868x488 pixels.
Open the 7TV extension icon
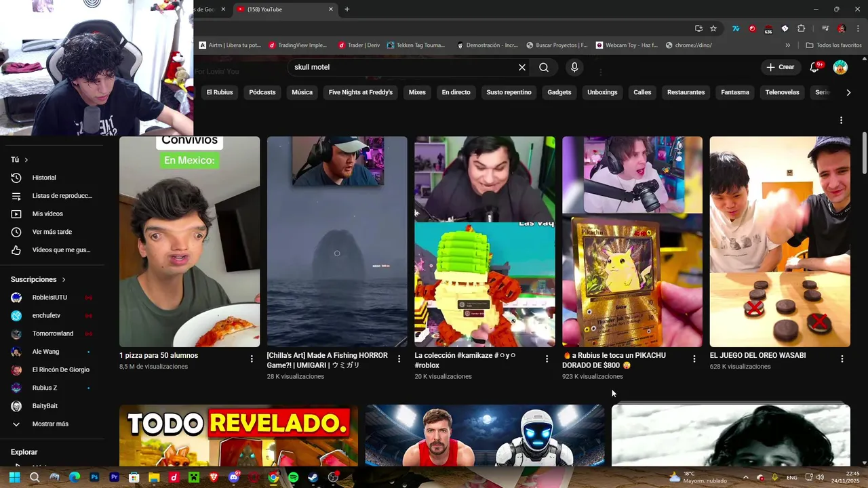pyautogui.click(x=736, y=28)
